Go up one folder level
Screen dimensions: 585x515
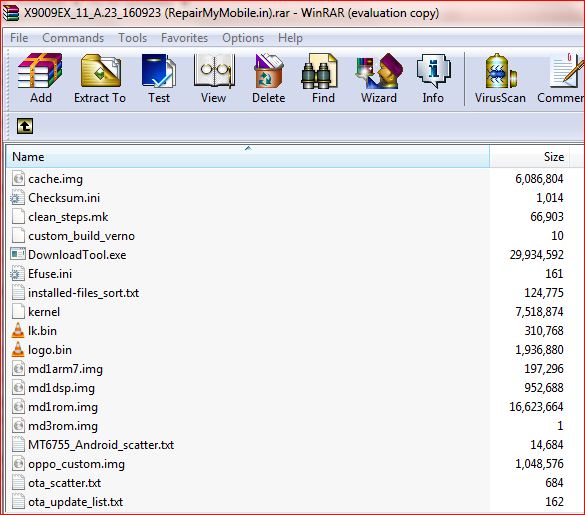pyautogui.click(x=25, y=126)
